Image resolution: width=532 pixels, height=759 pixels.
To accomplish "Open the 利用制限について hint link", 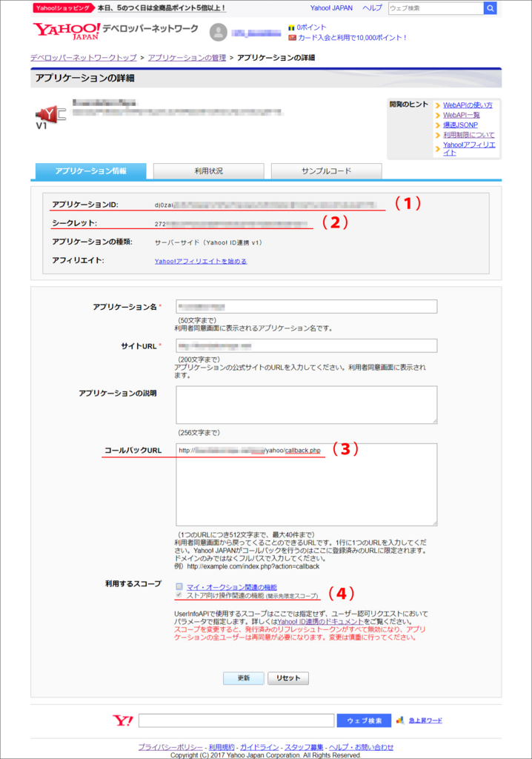I will 469,135.
